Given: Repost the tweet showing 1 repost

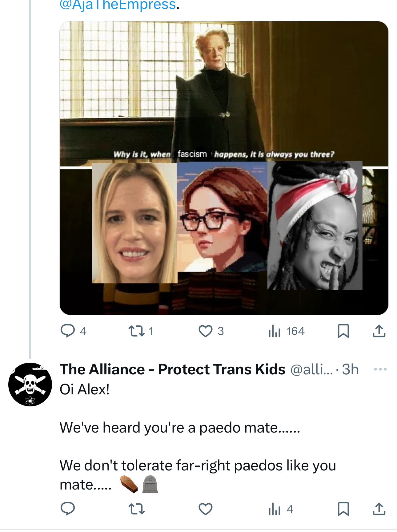Looking at the screenshot, I should pyautogui.click(x=136, y=331).
